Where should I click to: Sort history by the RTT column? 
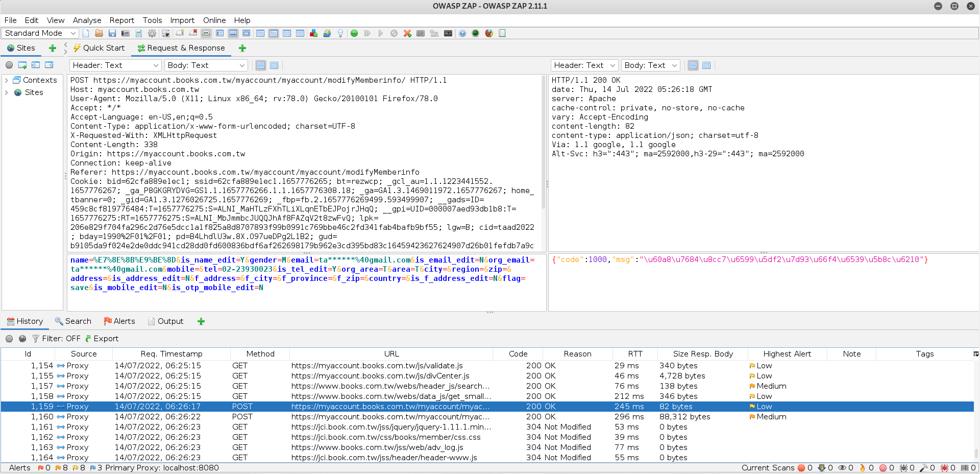(x=635, y=354)
